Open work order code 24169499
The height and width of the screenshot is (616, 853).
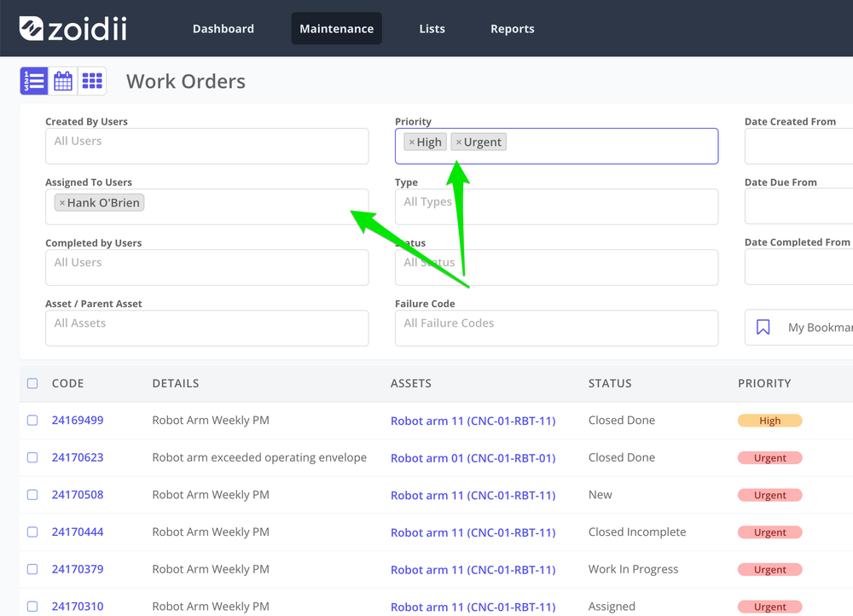point(78,420)
